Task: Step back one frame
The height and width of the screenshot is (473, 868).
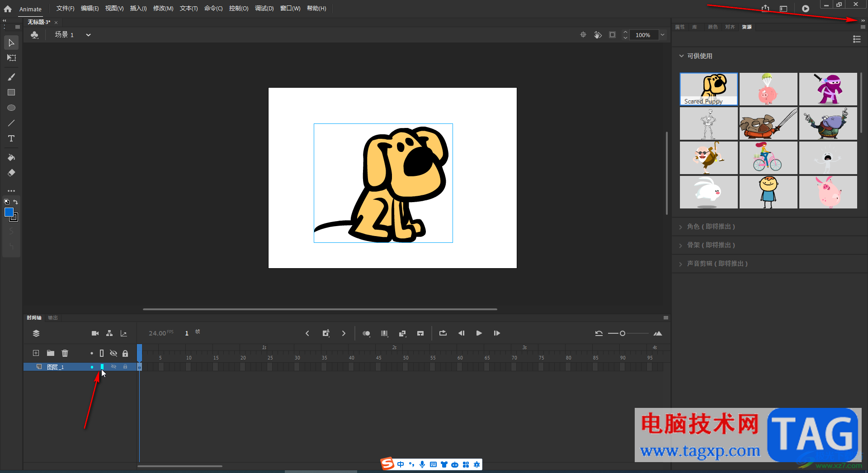Action: 461,333
